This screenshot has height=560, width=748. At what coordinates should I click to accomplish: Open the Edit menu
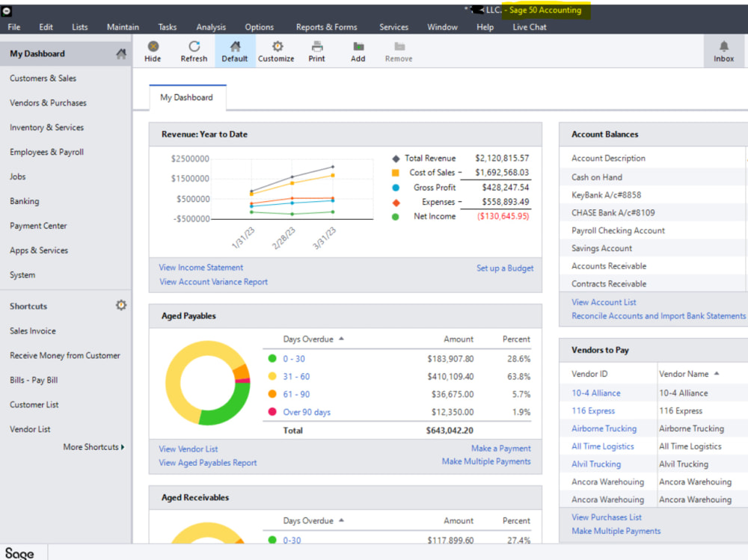click(x=46, y=27)
